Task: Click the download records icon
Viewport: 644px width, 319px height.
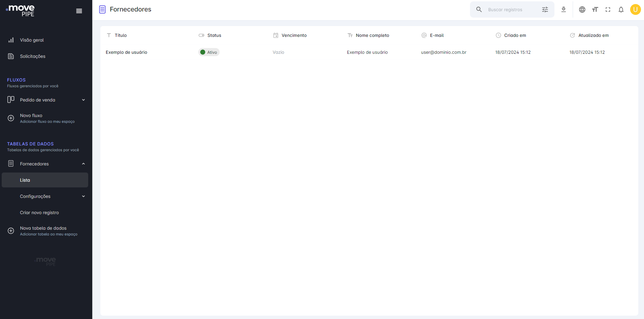Action: 564,9
